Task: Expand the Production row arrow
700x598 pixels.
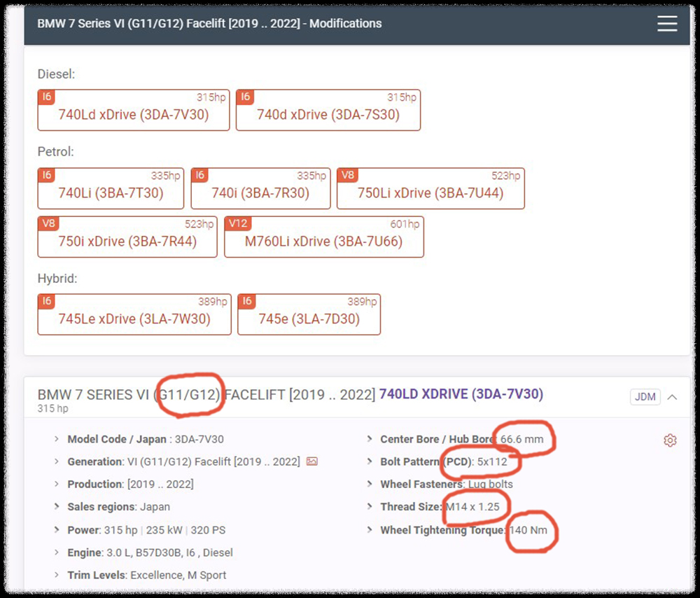Action: [x=56, y=484]
